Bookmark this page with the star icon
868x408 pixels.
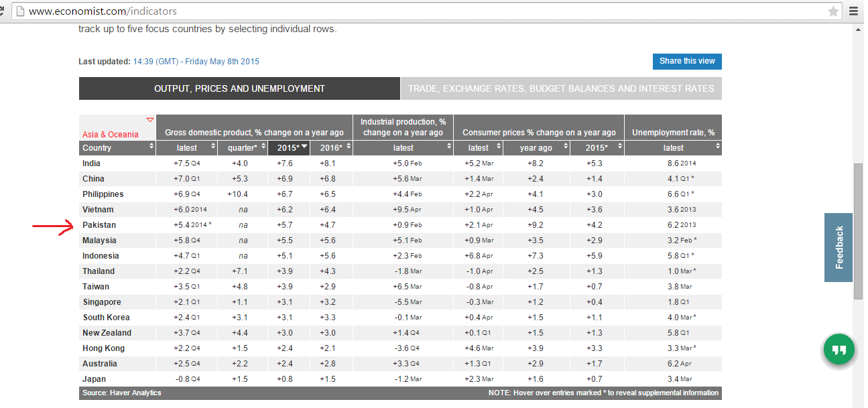(833, 11)
